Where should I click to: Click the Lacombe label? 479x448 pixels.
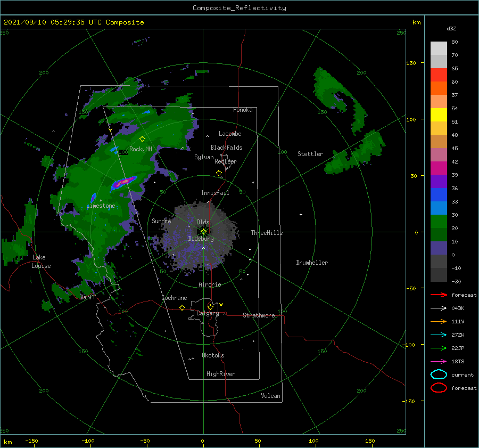point(230,134)
